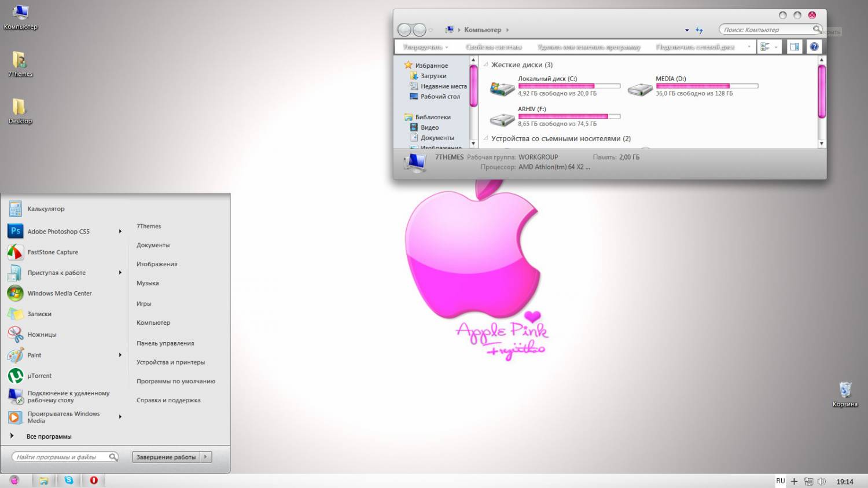Click Завершение работы button

click(x=166, y=457)
